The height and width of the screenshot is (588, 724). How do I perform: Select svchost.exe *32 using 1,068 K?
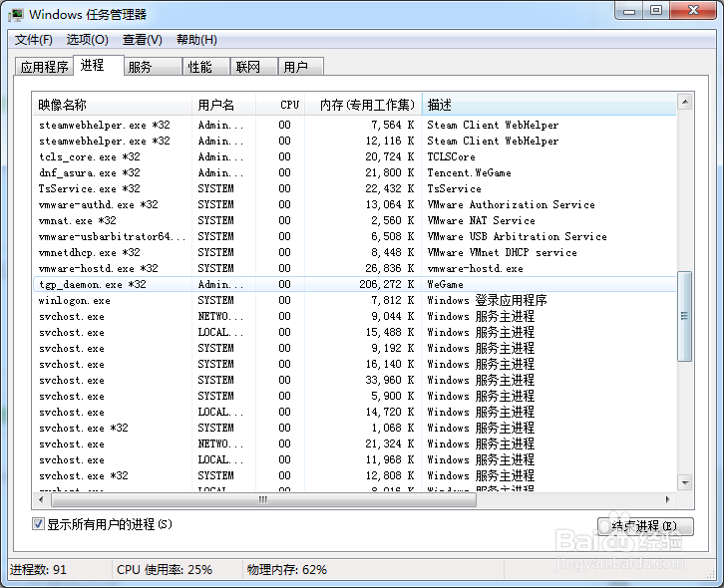pos(355,428)
